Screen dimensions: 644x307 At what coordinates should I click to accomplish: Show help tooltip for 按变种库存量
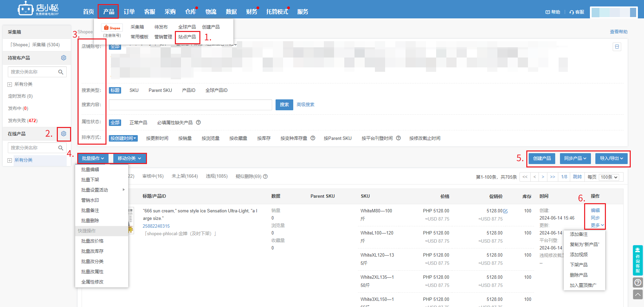(x=313, y=138)
